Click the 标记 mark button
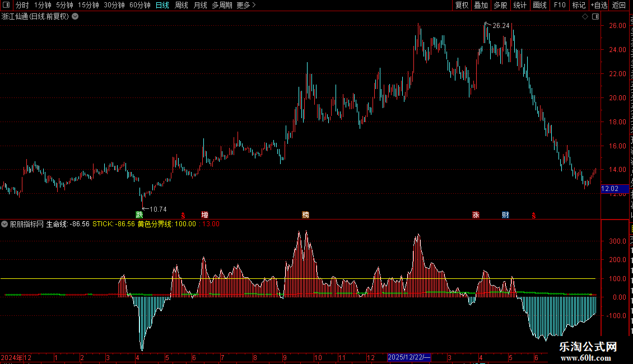Viewport: 633px width, 364px height. click(579, 5)
